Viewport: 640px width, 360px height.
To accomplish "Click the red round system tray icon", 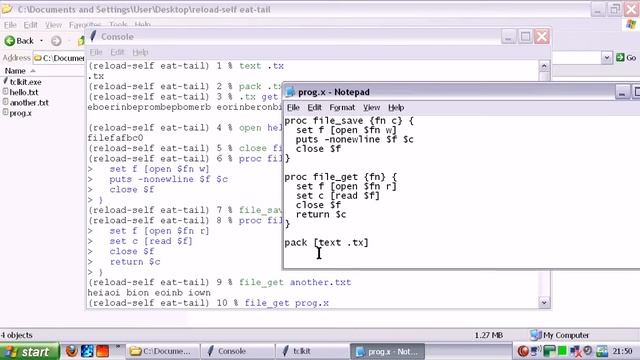I will 523,351.
